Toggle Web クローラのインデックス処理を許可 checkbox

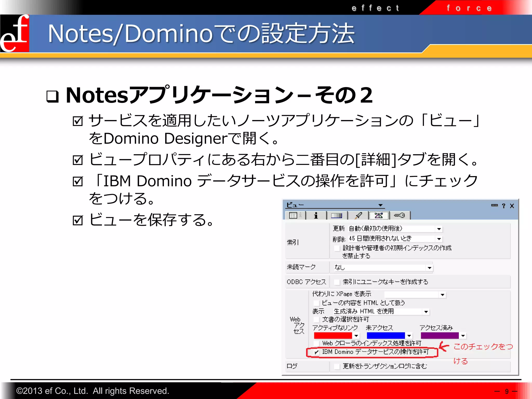(316, 343)
